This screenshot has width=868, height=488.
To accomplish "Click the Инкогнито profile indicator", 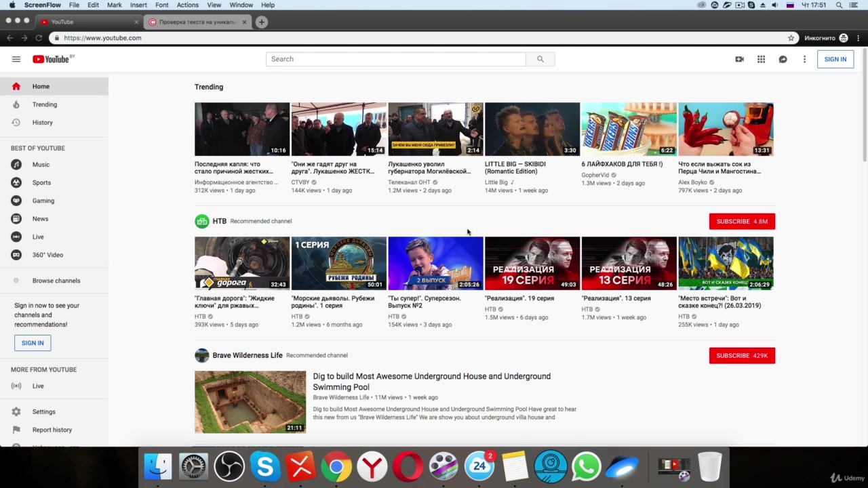I will coord(826,38).
